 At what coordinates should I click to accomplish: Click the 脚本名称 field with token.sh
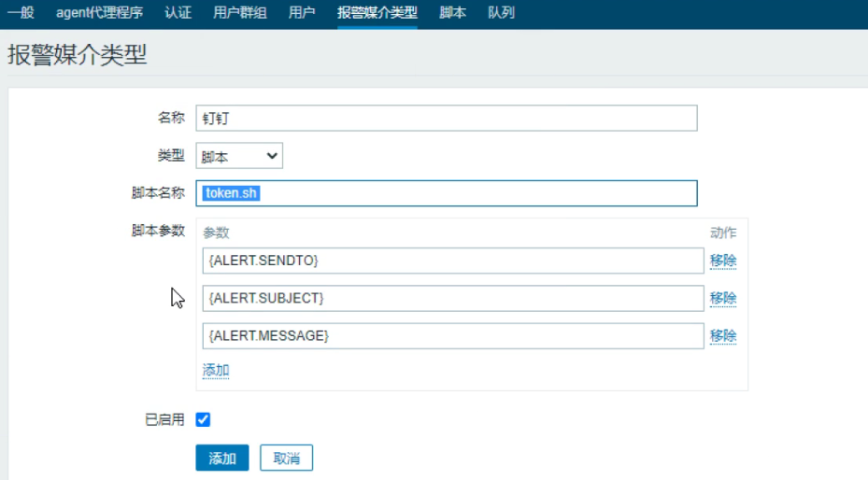[x=447, y=193]
